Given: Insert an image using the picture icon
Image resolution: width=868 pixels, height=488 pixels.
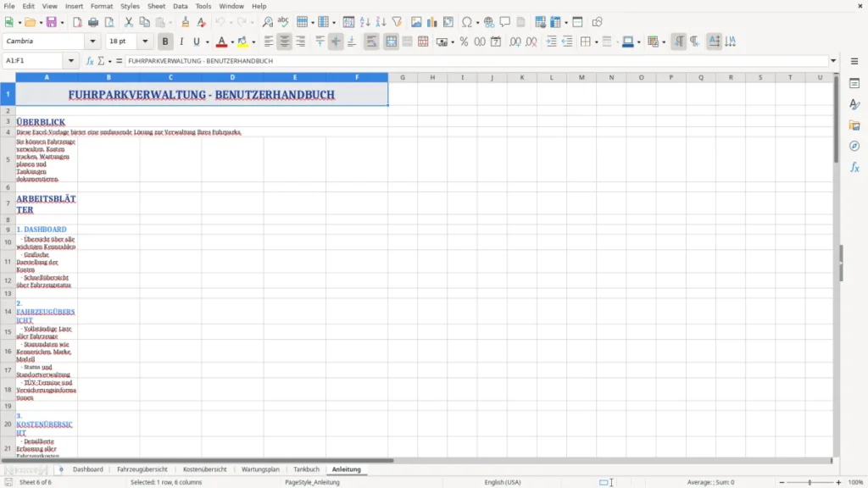Looking at the screenshot, I should pos(416,22).
